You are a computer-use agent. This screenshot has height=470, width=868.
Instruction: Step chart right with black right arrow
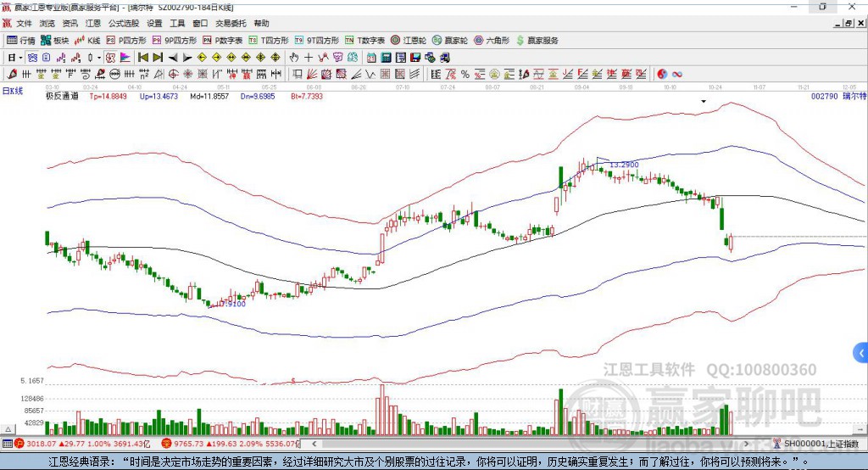pyautogui.click(x=187, y=58)
